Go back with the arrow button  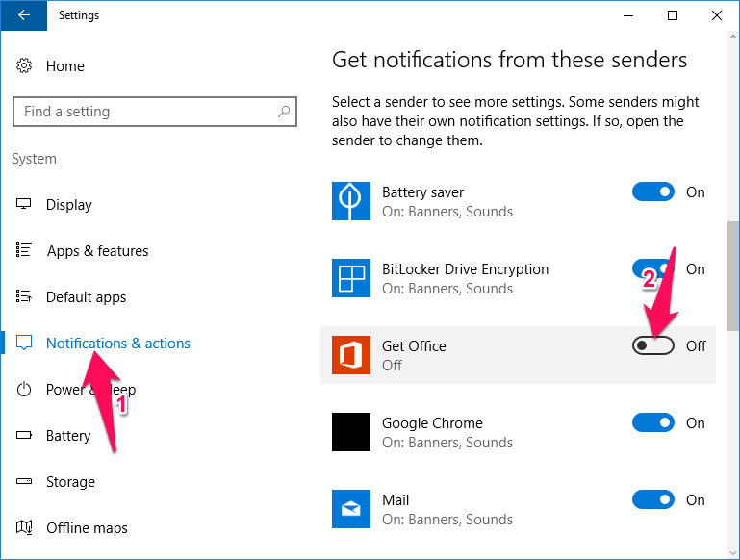(23, 15)
